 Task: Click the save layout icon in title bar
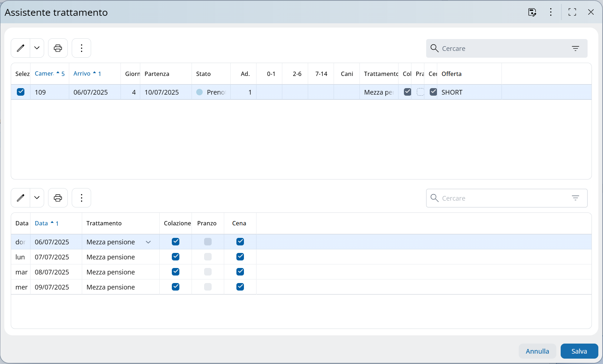coord(532,12)
